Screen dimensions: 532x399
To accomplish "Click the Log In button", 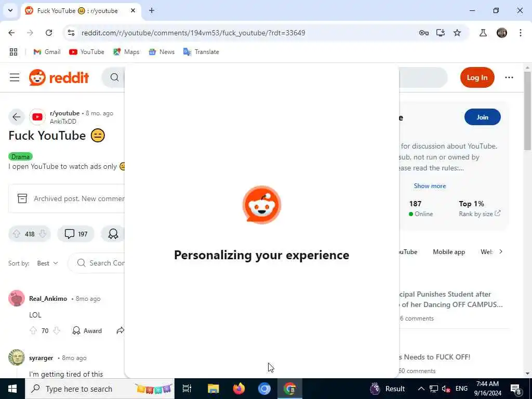I will [x=477, y=77].
